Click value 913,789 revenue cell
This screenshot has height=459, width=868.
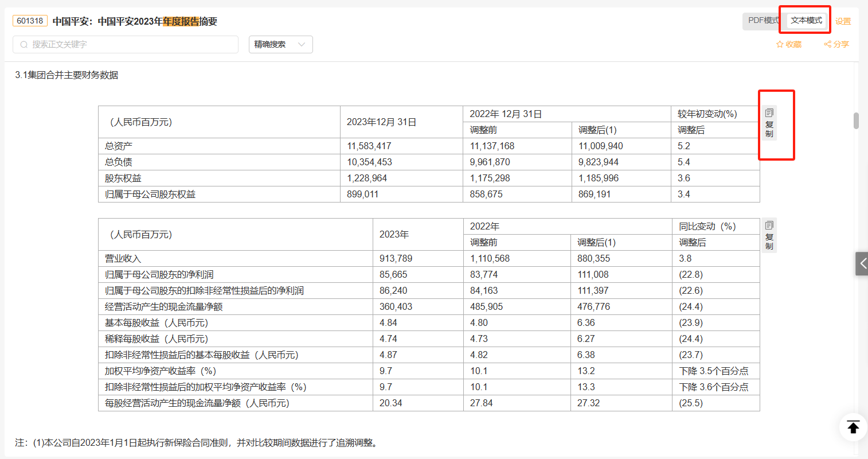click(x=396, y=258)
